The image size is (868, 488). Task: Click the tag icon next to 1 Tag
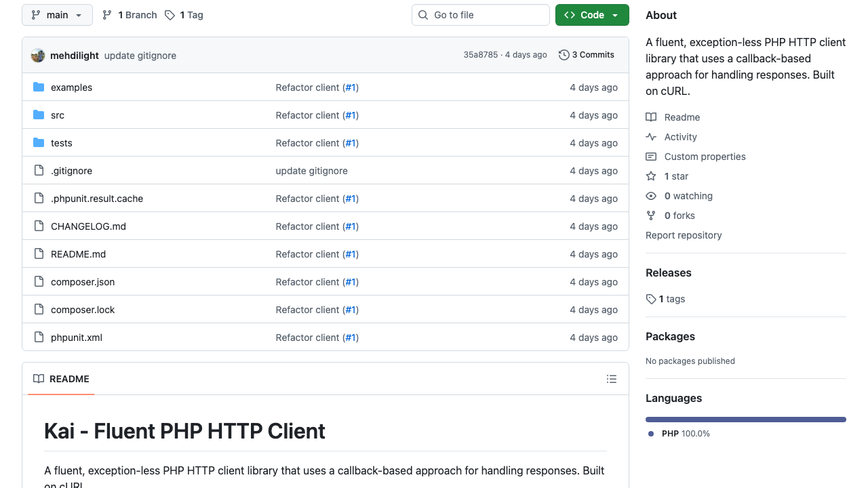coord(170,14)
